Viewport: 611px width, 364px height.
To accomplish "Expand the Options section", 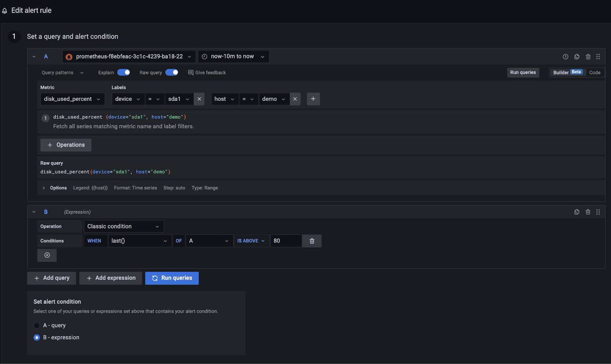I will click(x=44, y=188).
